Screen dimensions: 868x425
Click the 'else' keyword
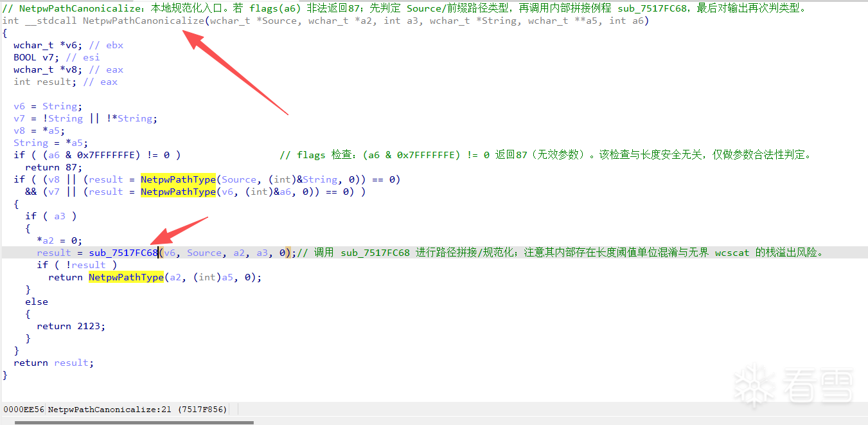[37, 302]
